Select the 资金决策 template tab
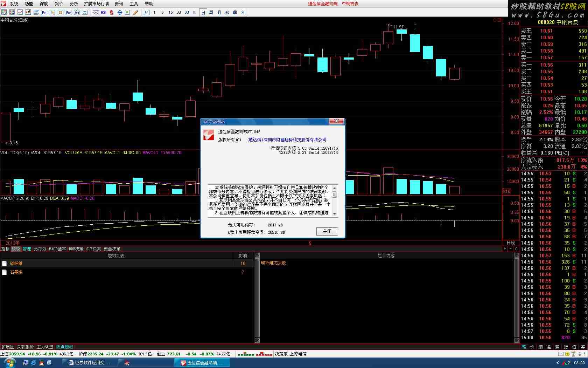The width and height of the screenshot is (588, 368). (x=112, y=248)
